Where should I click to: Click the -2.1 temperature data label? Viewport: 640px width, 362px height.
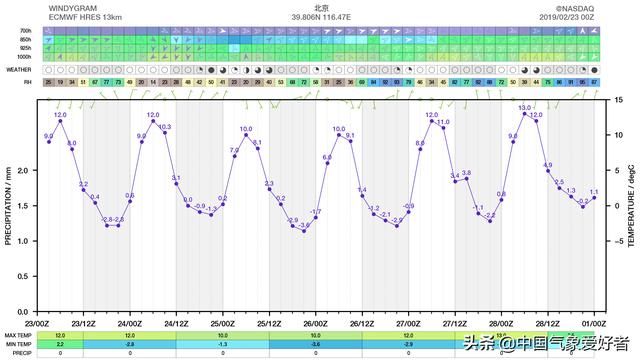[385, 215]
